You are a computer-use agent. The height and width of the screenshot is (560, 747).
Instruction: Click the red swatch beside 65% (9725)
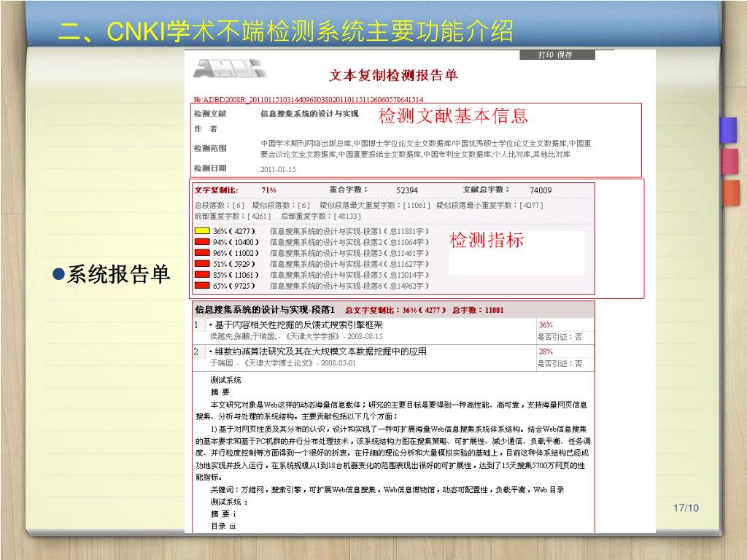click(202, 286)
